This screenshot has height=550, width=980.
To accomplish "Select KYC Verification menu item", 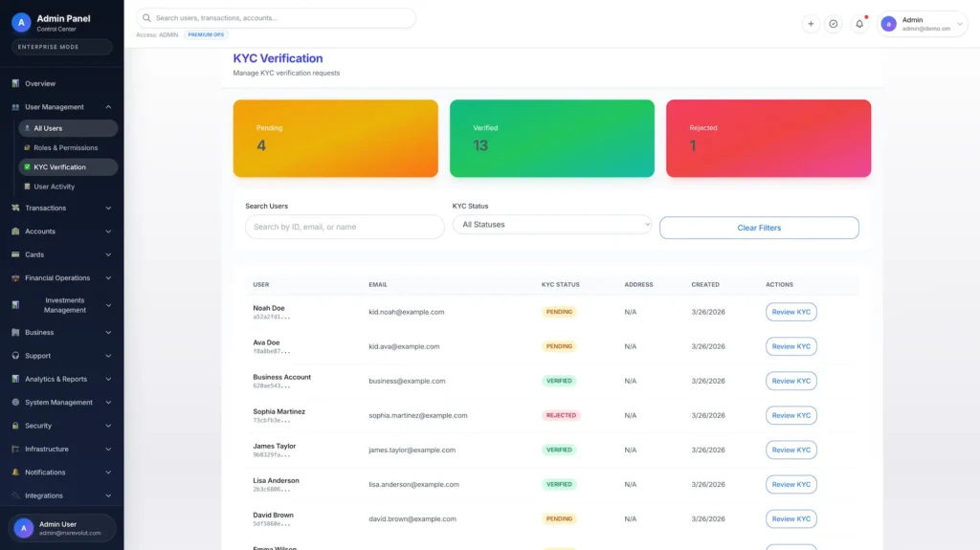I will coord(68,166).
